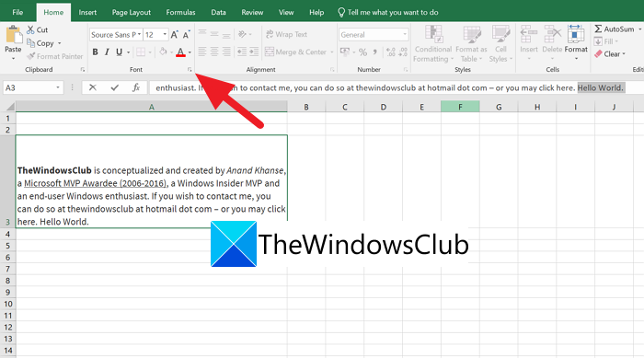Apply red font color
644x358 pixels.
(180, 52)
